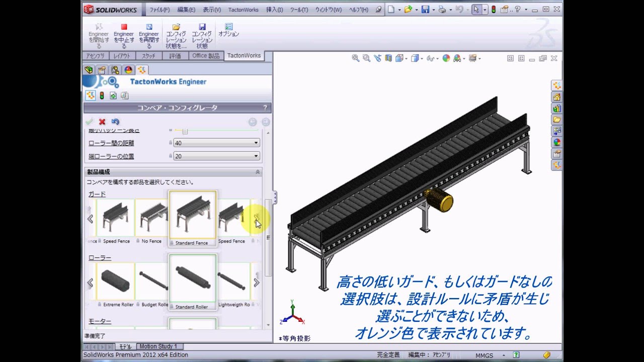644x362 pixels.
Task: Click the MMGS unit system in status bar
Action: (x=485, y=355)
